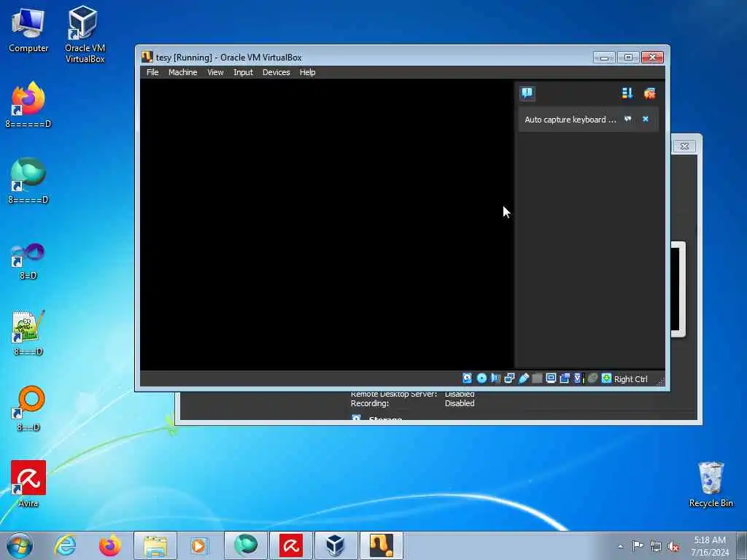This screenshot has height=560, width=747.
Task: Click audio status bar indicator
Action: click(x=495, y=378)
